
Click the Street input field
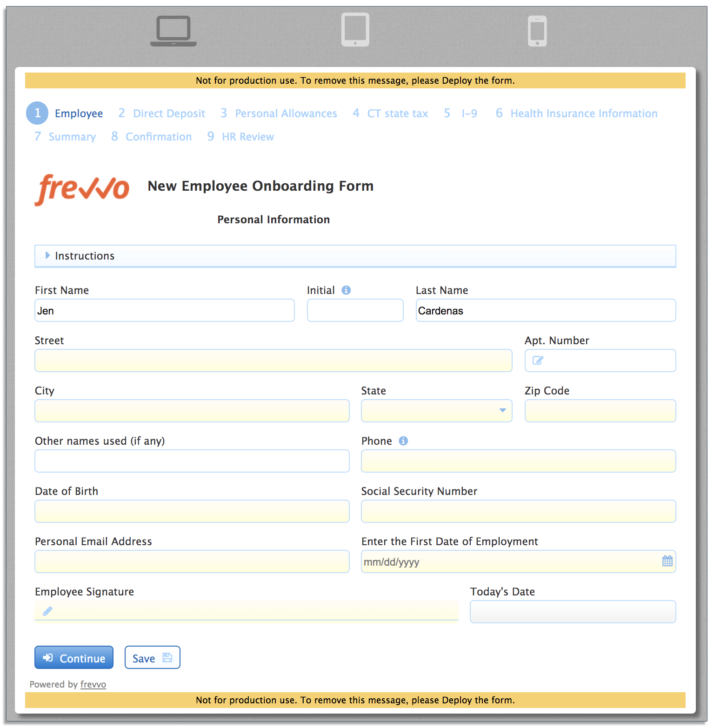point(274,361)
